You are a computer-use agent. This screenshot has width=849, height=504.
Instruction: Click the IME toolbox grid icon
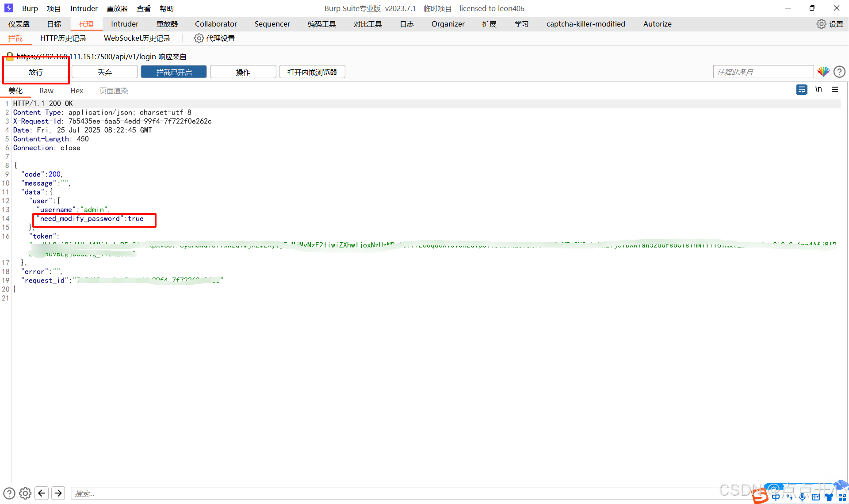[842, 497]
